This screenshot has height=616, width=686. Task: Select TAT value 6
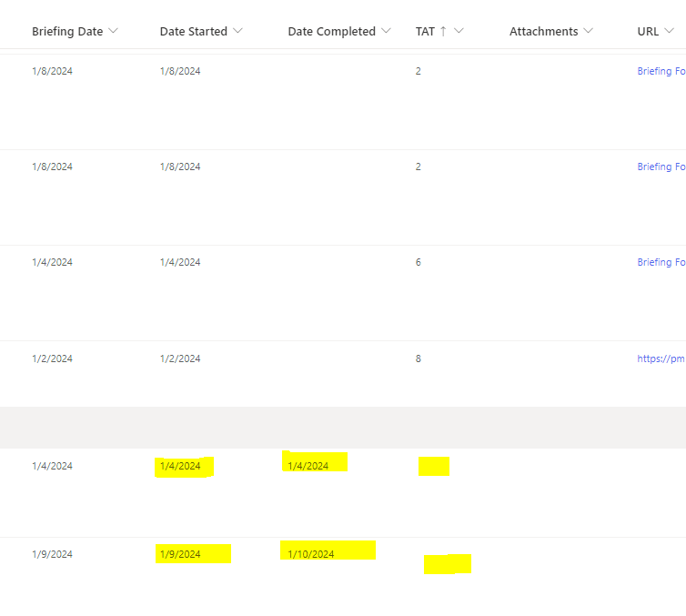[x=419, y=262]
